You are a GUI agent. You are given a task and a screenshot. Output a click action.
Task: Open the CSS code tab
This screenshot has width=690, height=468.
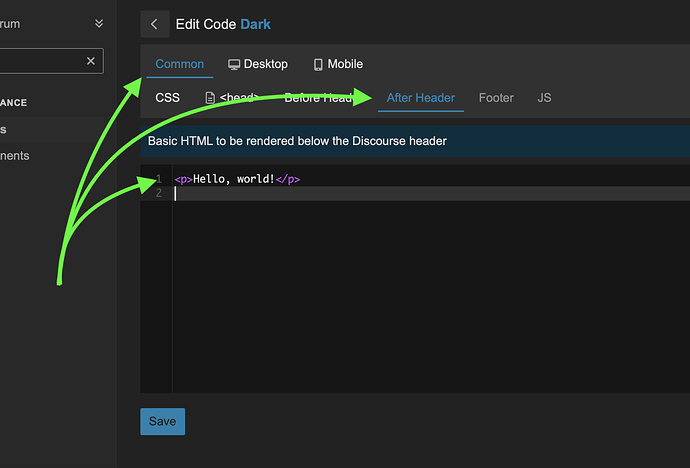tap(167, 98)
